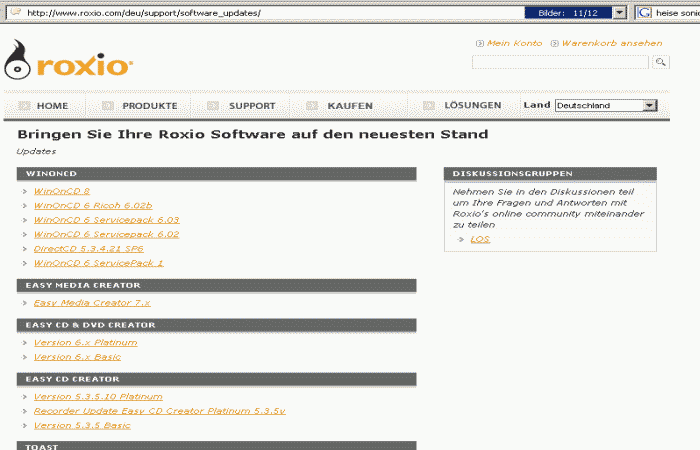Expand the address bar history dropdown
The height and width of the screenshot is (450, 700).
(x=620, y=13)
